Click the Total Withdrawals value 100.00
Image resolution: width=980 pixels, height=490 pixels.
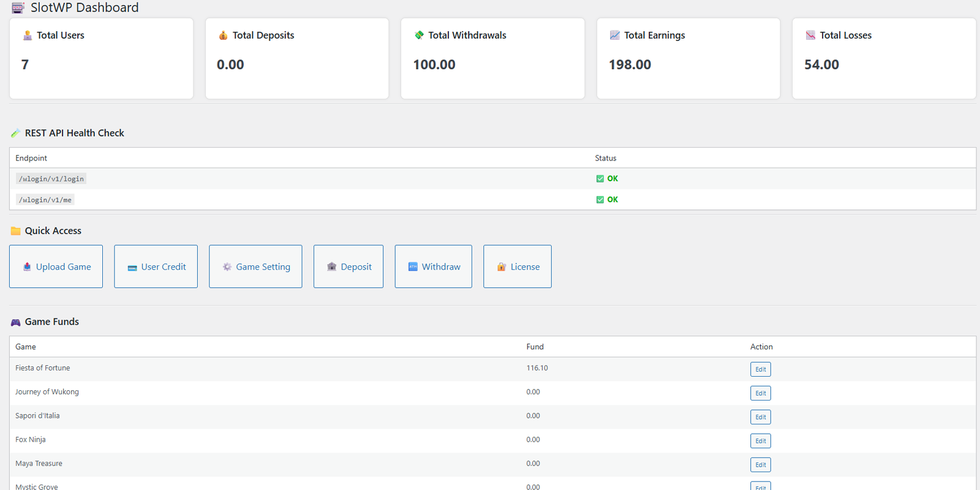click(434, 65)
